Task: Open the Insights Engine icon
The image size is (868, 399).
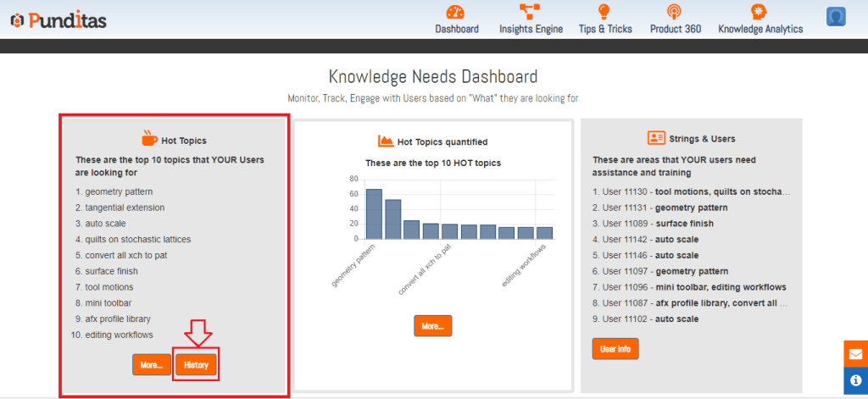Action: coord(531,12)
